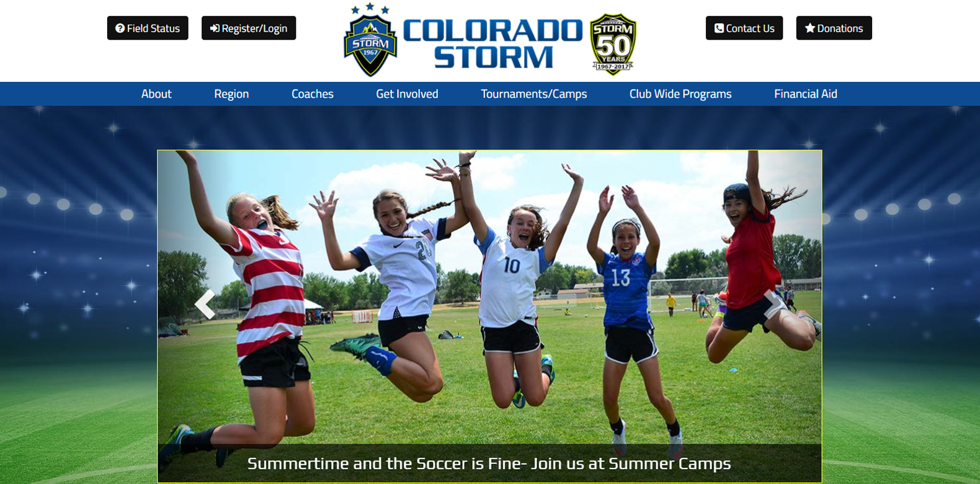Show previous slide with left arrow
The height and width of the screenshot is (484, 980).
tap(205, 304)
